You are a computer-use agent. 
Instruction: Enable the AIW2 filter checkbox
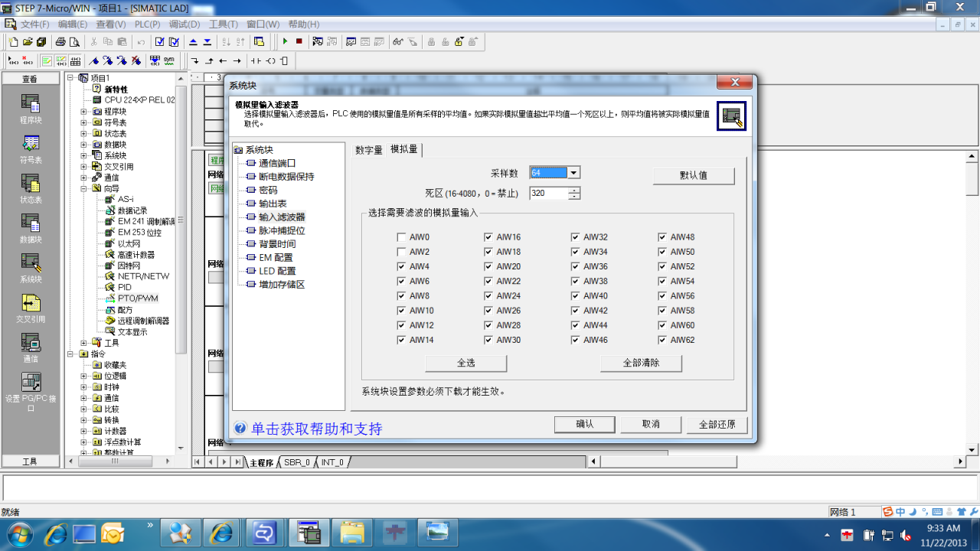(401, 252)
